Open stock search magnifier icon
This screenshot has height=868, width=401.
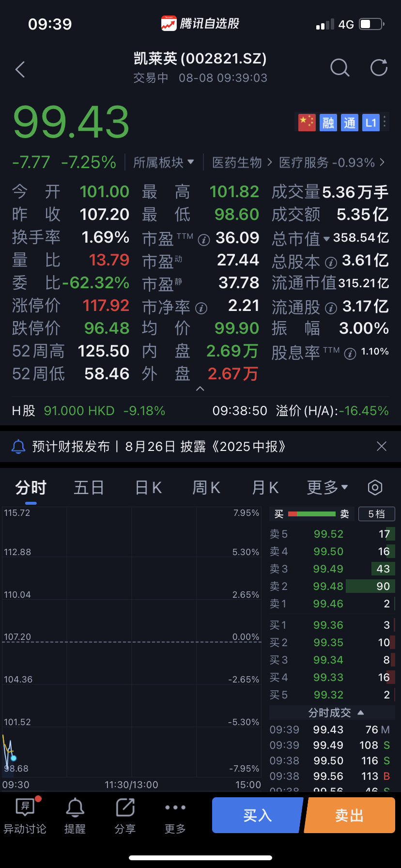(339, 68)
